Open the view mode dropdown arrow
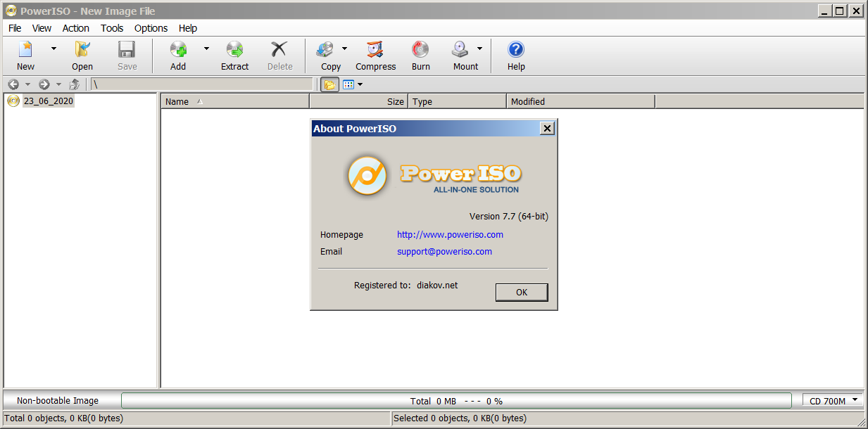Screen dimensions: 868x429 pyautogui.click(x=360, y=84)
